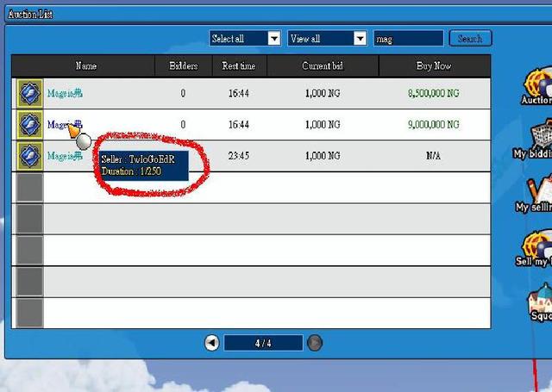Sort by the Current bid column header

coord(323,66)
